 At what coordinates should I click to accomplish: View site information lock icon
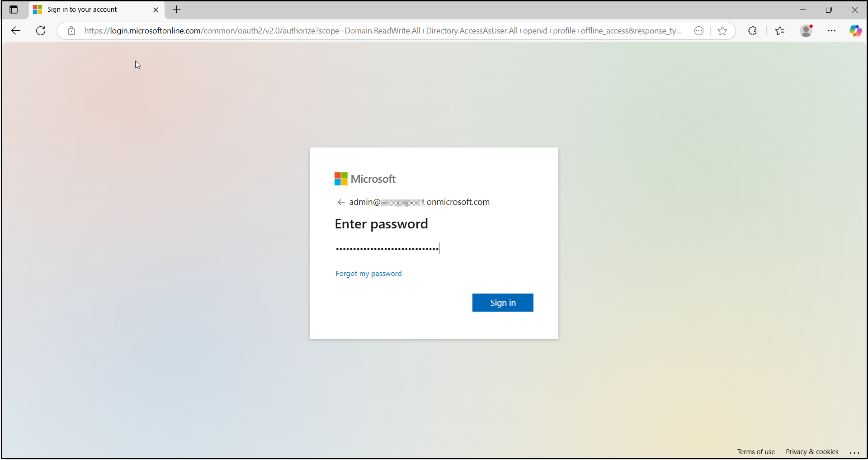(71, 31)
